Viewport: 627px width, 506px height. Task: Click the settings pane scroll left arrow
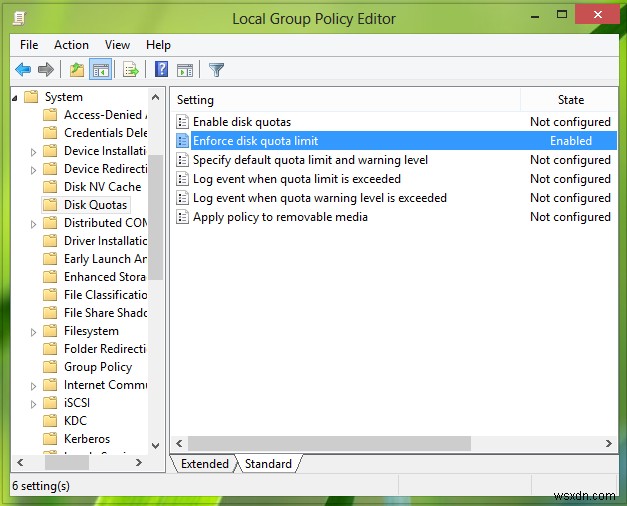(x=179, y=444)
